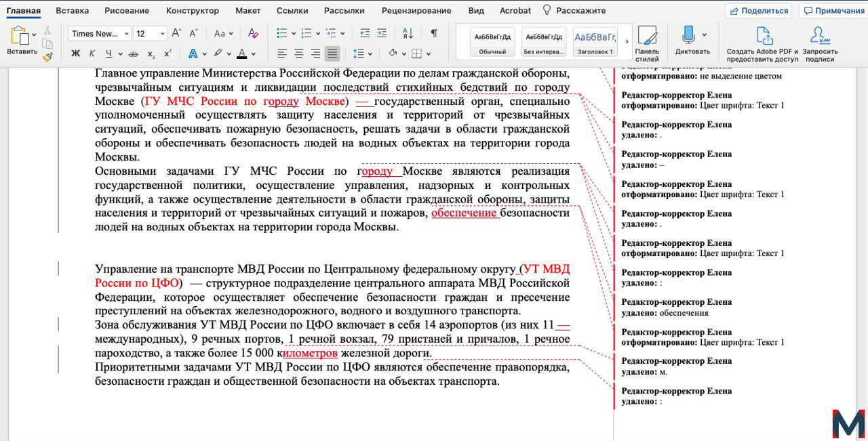Expand the styles gallery arrow
Image resolution: width=868 pixels, height=441 pixels.
point(627,42)
